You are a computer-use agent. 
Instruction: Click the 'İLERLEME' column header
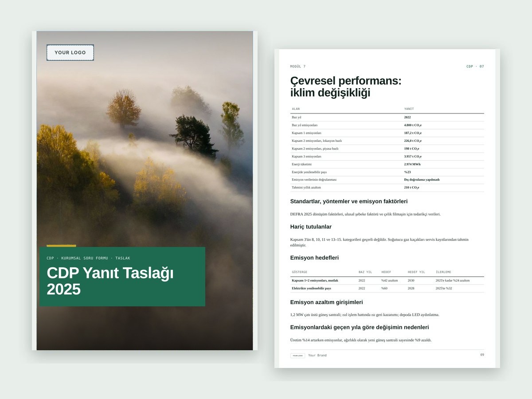444,272
